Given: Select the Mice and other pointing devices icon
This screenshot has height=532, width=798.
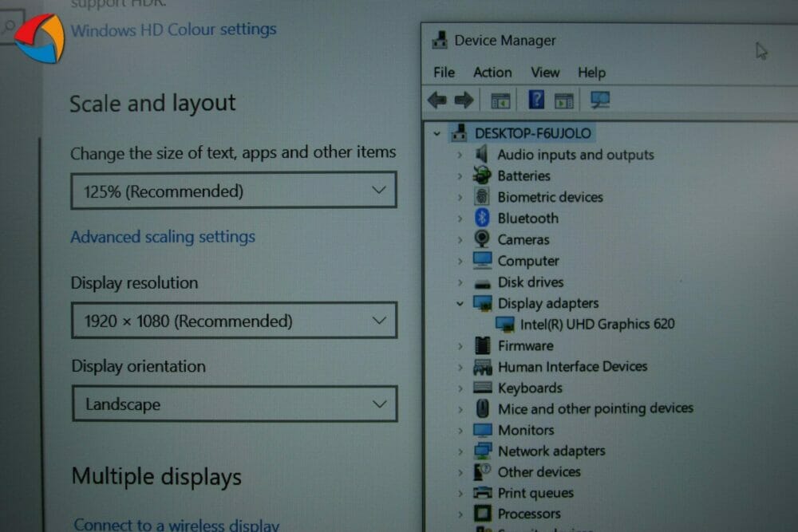Looking at the screenshot, I should point(483,408).
